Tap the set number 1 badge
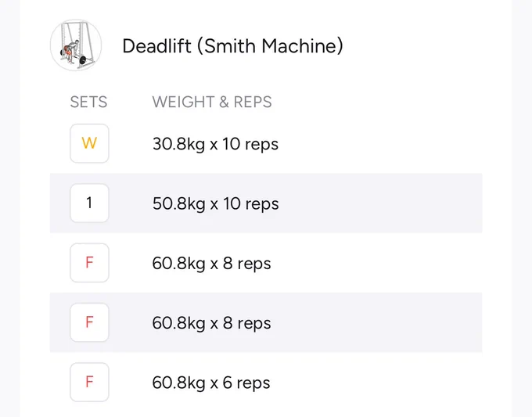Viewport: 532px width, 417px height. click(89, 203)
